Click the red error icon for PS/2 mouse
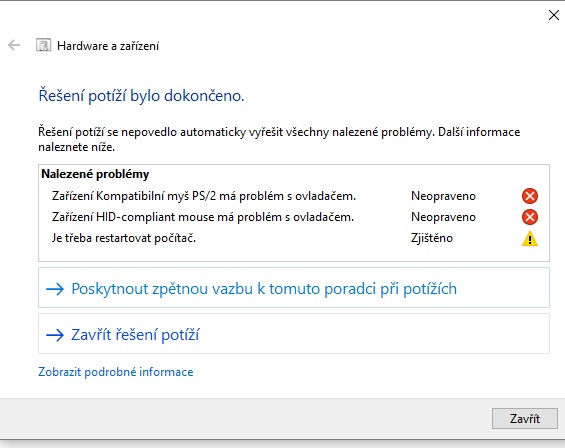The height and width of the screenshot is (448, 565). click(x=530, y=196)
